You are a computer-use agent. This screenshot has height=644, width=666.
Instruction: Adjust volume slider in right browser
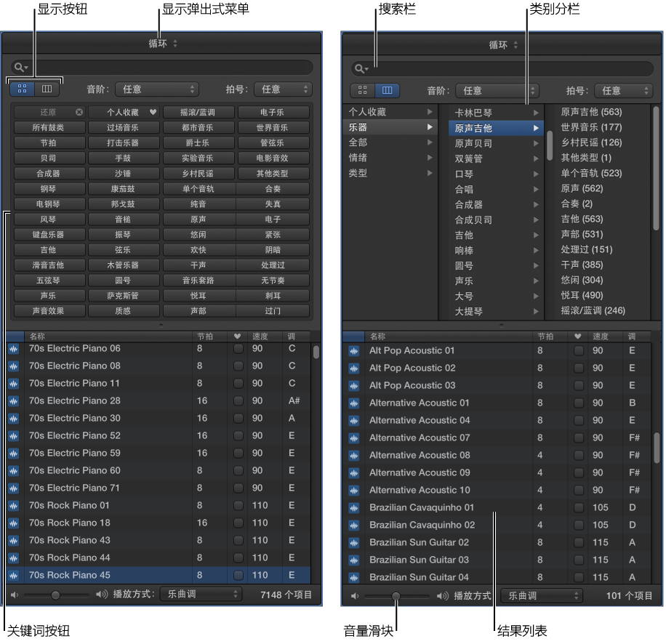point(396,597)
